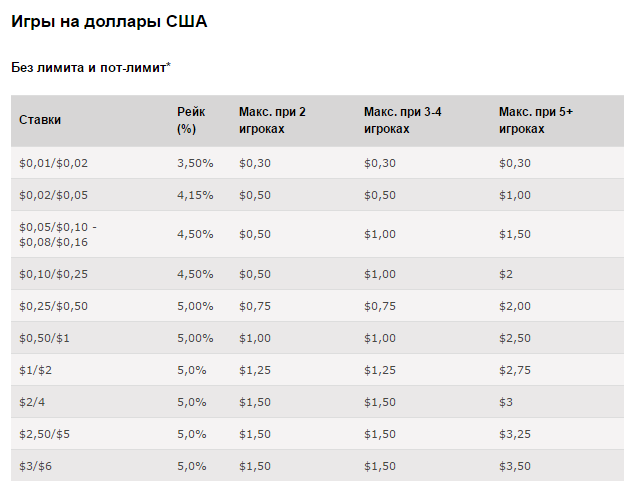The height and width of the screenshot is (496, 635).
Task: Select the $0,01/$0,02 stakes row
Action: (318, 163)
